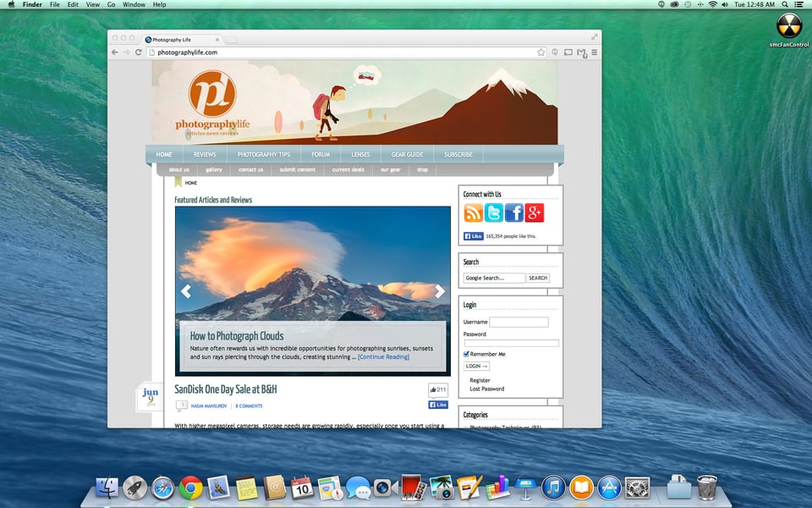Go to REVIEWS in the site navigation
812x508 pixels.
click(x=205, y=154)
